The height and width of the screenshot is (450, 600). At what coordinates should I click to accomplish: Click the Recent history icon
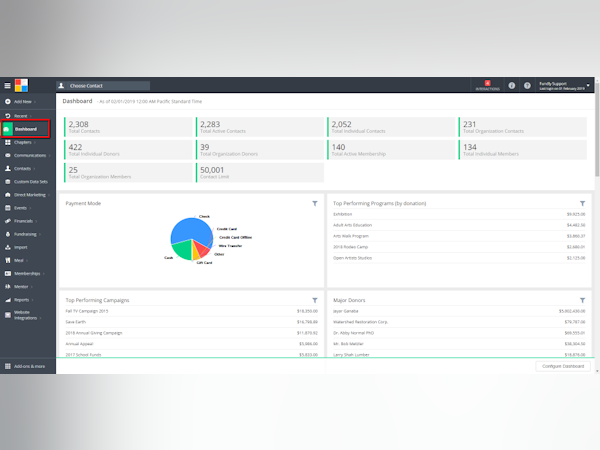point(8,116)
